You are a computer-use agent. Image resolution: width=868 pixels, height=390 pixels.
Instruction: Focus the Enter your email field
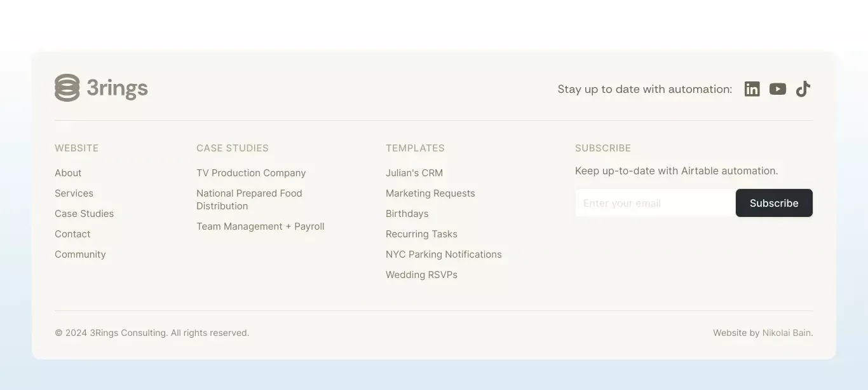pos(655,203)
